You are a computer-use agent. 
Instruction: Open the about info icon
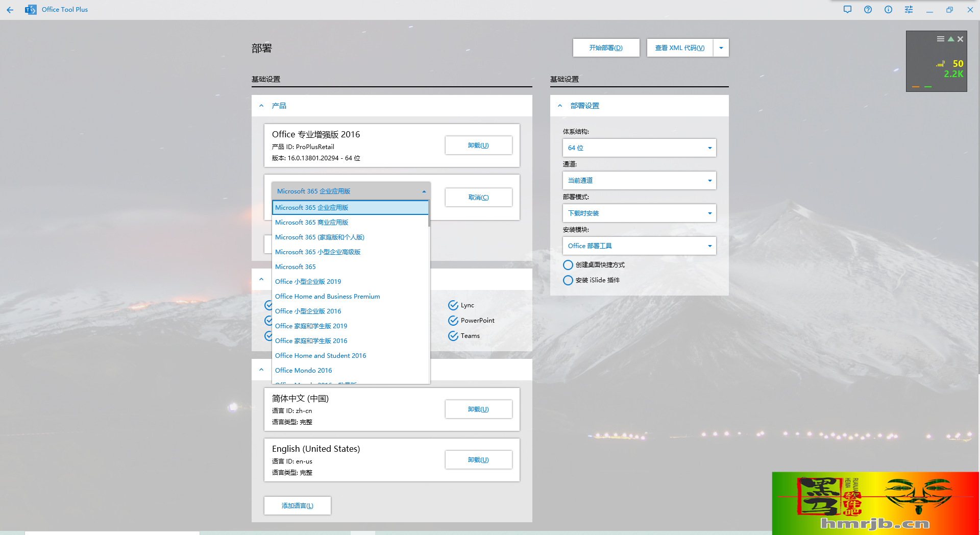point(888,10)
